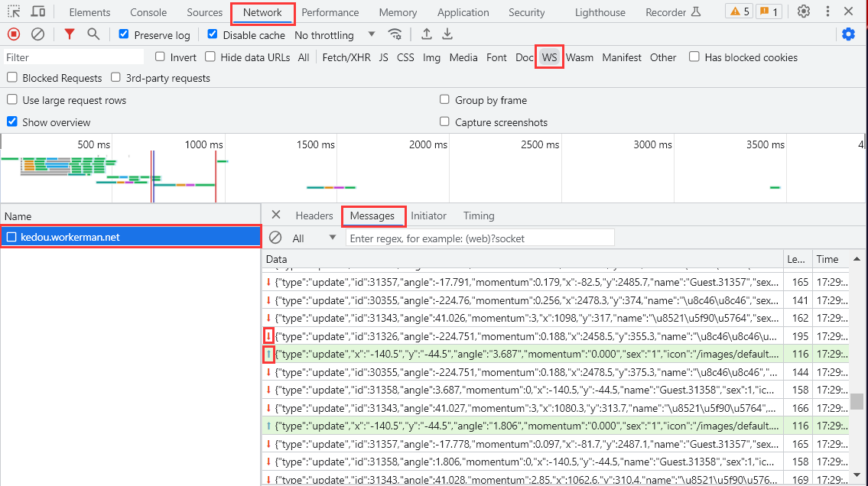Open network conditions wifi icon

[x=395, y=34]
